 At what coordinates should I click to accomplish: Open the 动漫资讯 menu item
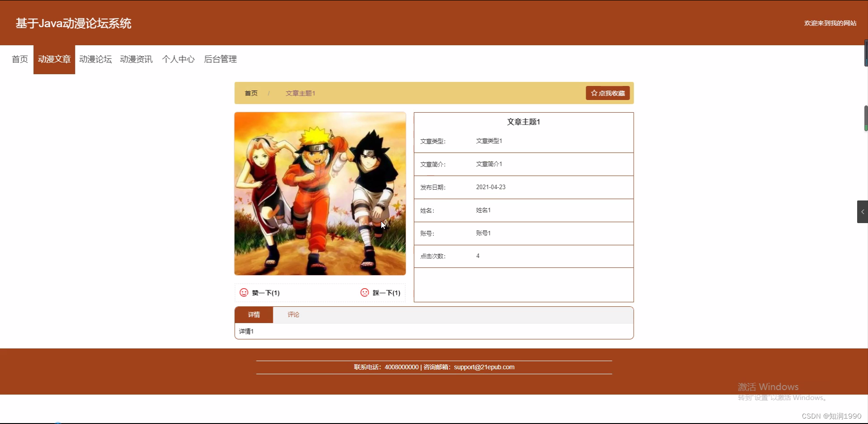(x=137, y=59)
